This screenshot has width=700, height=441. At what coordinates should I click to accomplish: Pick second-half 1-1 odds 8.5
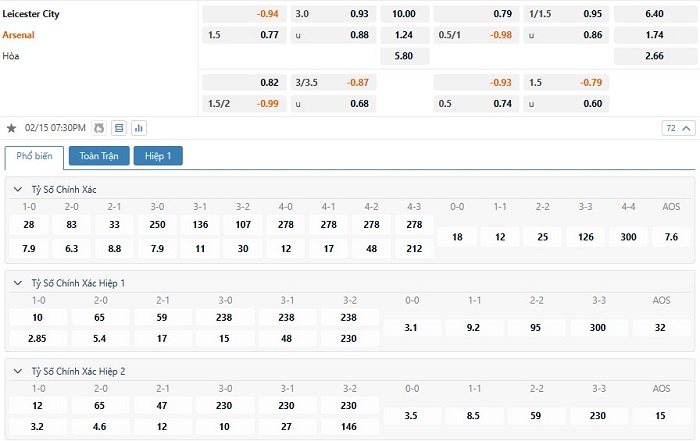coord(474,415)
